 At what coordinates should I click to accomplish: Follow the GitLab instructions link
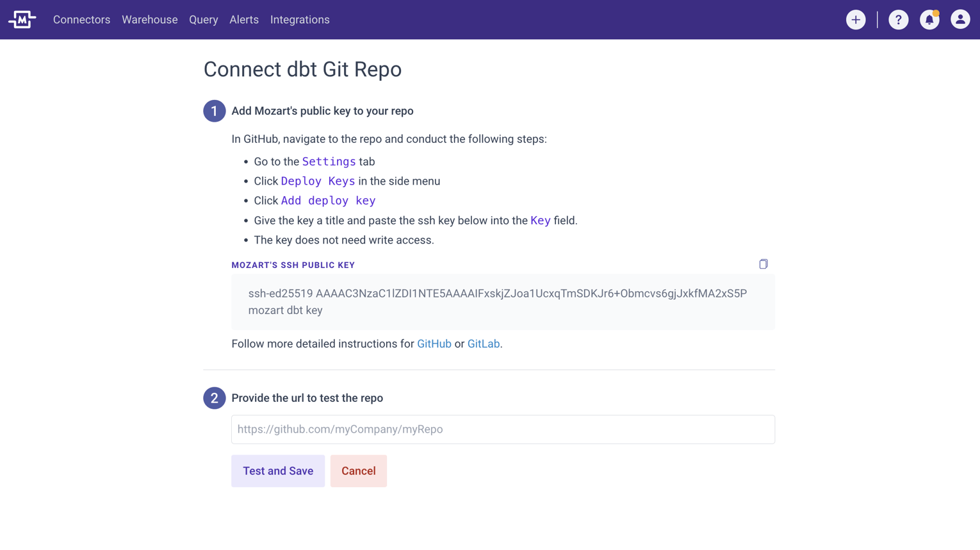tap(483, 344)
